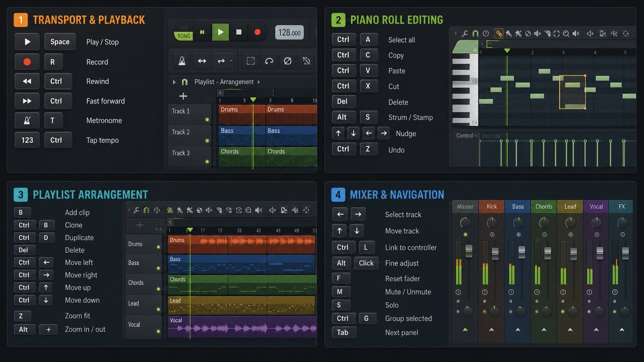Click the curved loop arrow icon in transport toolbar

click(269, 61)
